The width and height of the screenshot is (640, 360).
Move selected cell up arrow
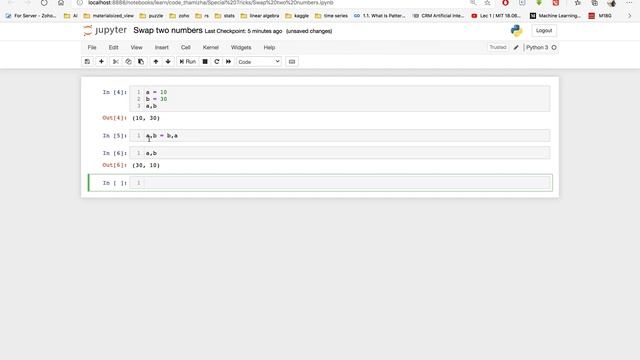156,62
